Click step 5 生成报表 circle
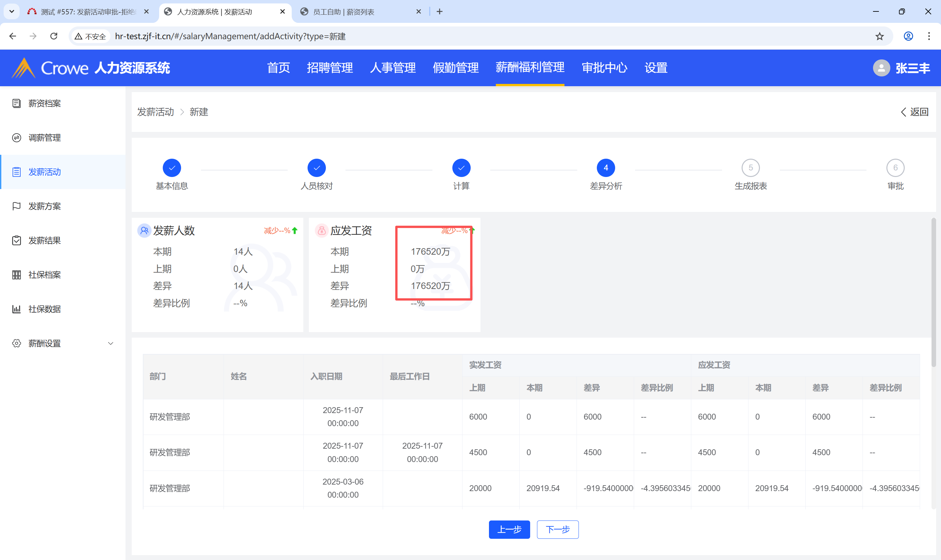Viewport: 941px width, 560px height. coord(750,168)
